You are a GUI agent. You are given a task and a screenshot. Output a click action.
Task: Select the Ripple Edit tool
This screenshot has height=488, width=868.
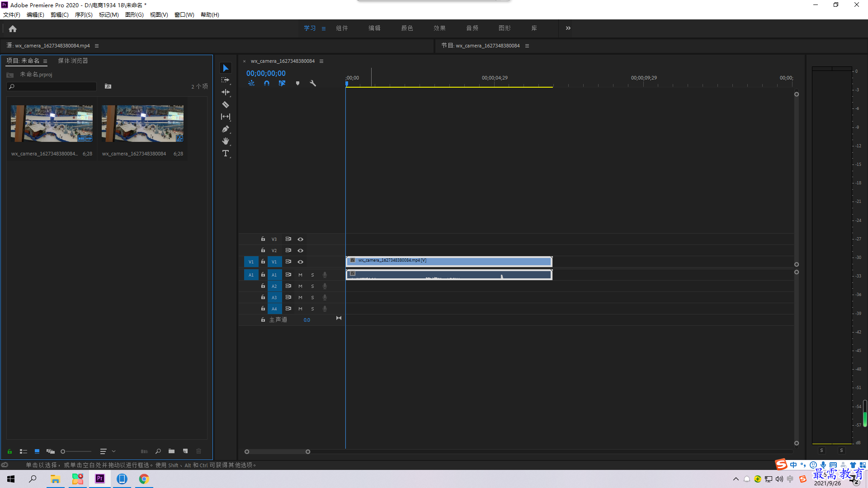[x=226, y=92]
